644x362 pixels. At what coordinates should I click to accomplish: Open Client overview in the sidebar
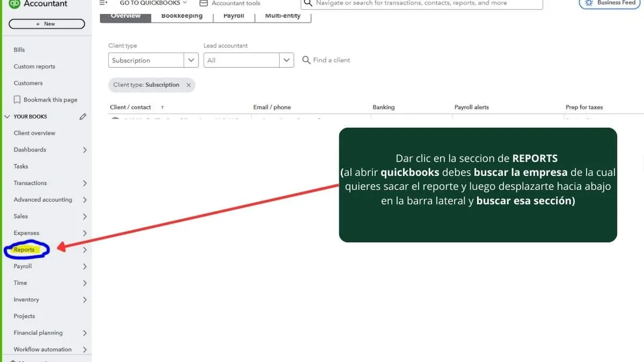click(x=34, y=133)
